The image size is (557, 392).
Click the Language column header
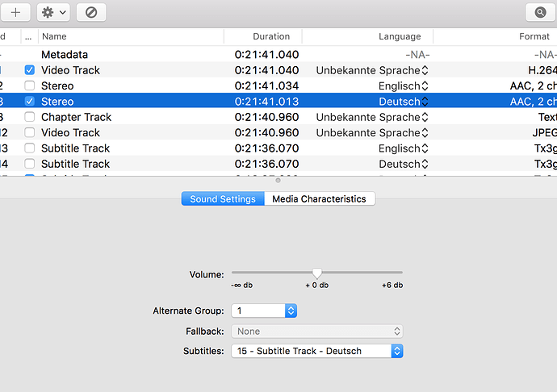pos(400,36)
